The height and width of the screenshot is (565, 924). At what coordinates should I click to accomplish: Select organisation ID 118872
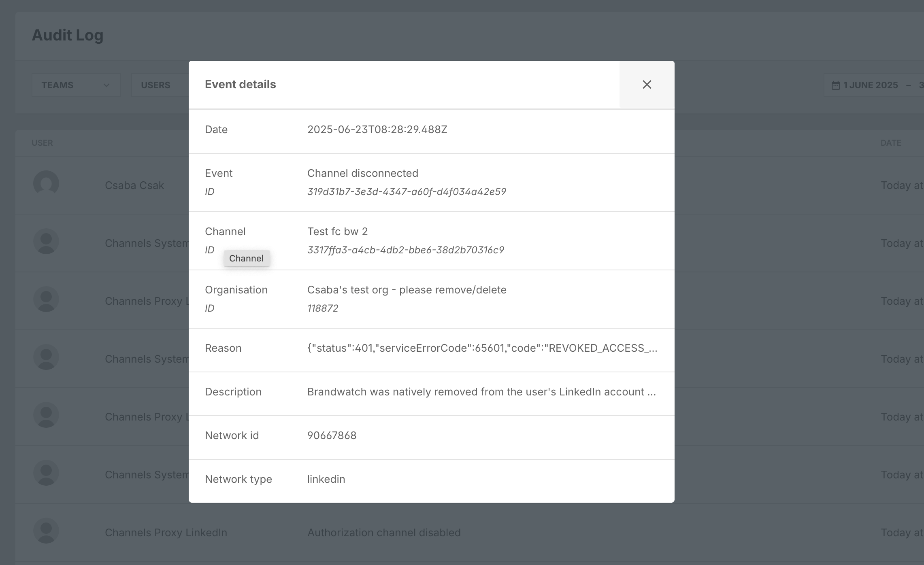(323, 308)
